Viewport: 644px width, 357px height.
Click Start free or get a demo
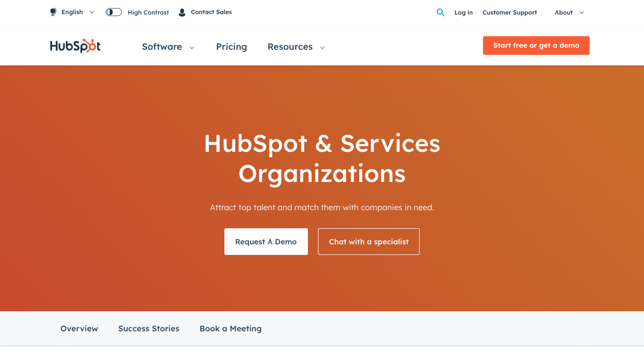[x=536, y=45]
